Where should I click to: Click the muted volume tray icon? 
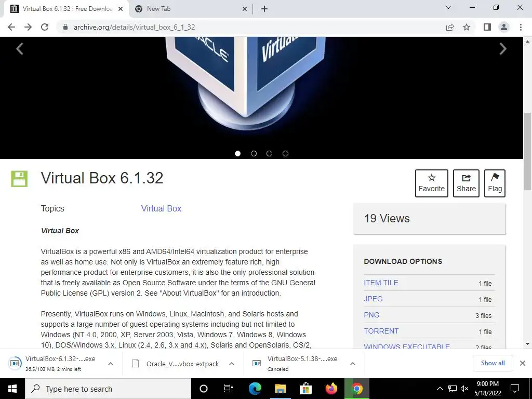(465, 389)
